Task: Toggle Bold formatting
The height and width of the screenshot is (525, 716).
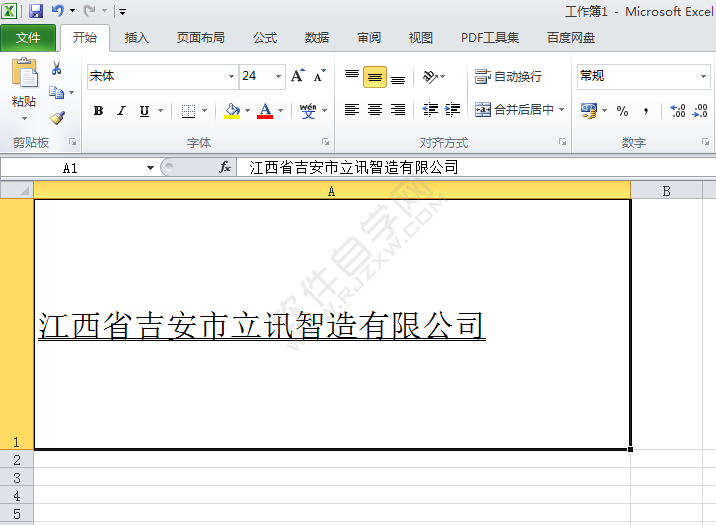Action: click(98, 110)
